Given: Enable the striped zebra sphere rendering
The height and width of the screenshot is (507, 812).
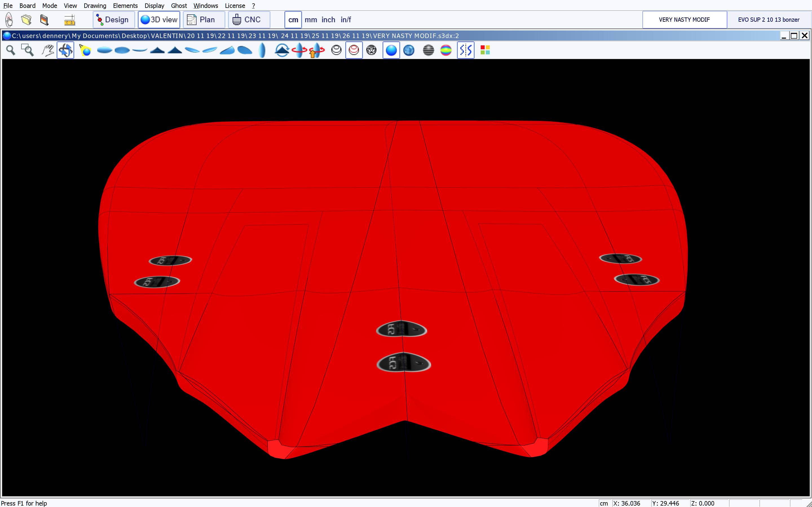Looking at the screenshot, I should click(428, 50).
